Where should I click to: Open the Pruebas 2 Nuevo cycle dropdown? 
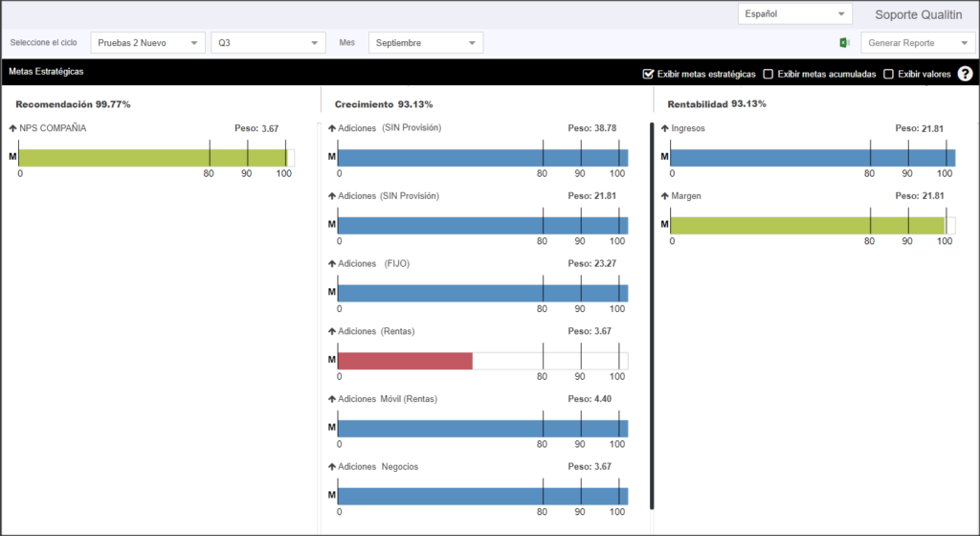(147, 42)
